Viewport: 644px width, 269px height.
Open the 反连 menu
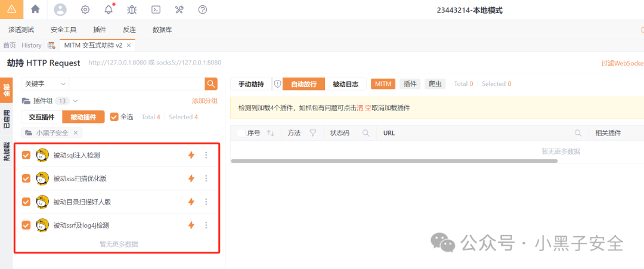coord(129,30)
